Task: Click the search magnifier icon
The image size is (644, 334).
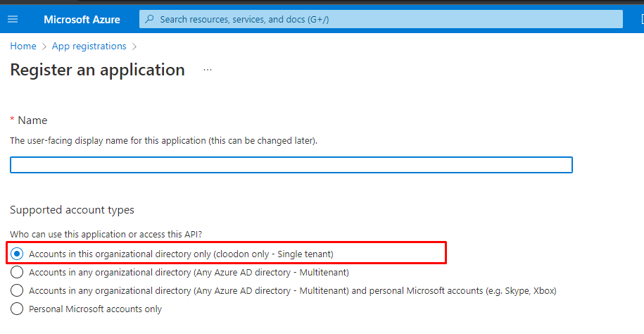Action: [x=149, y=19]
